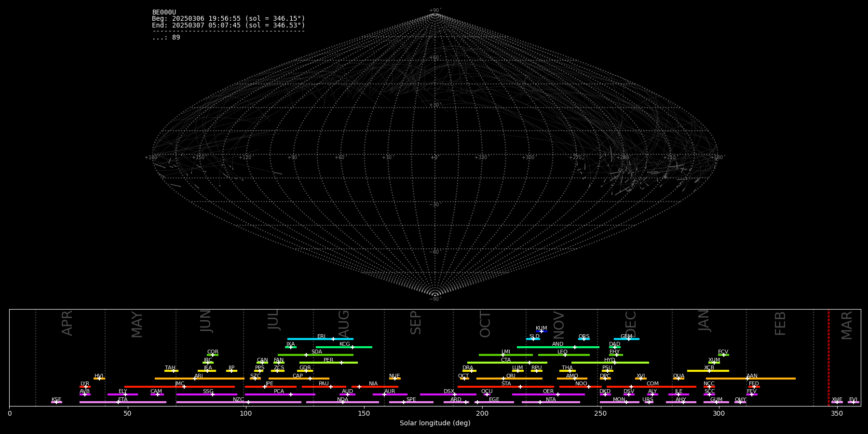This screenshot has height=434, width=868.
Task: Click the '100' x-axis tick label
Action: tap(246, 413)
